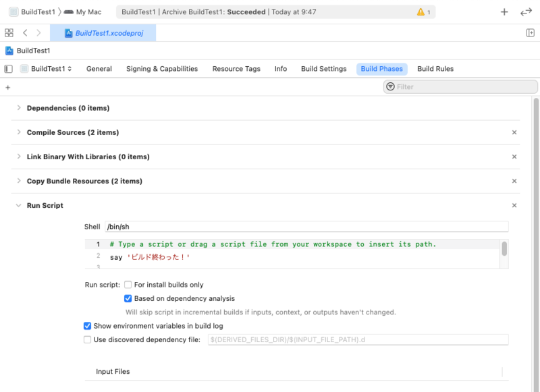Click into the Filter search field
Screen dimensions: 540x392
coord(460,87)
